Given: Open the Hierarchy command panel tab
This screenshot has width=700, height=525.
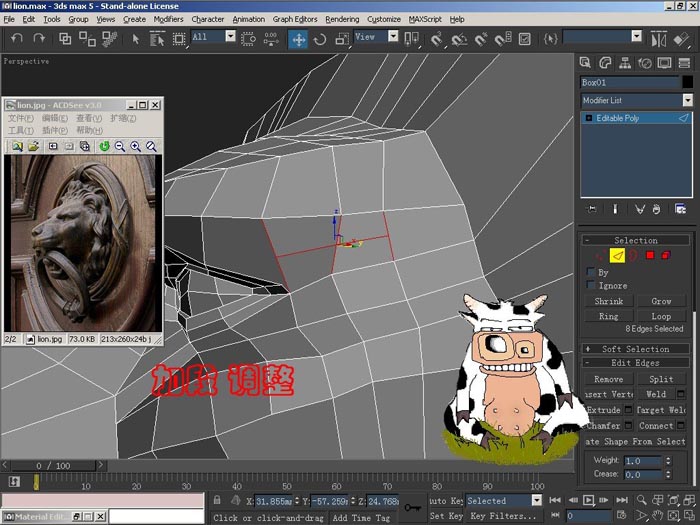Looking at the screenshot, I should [x=625, y=63].
